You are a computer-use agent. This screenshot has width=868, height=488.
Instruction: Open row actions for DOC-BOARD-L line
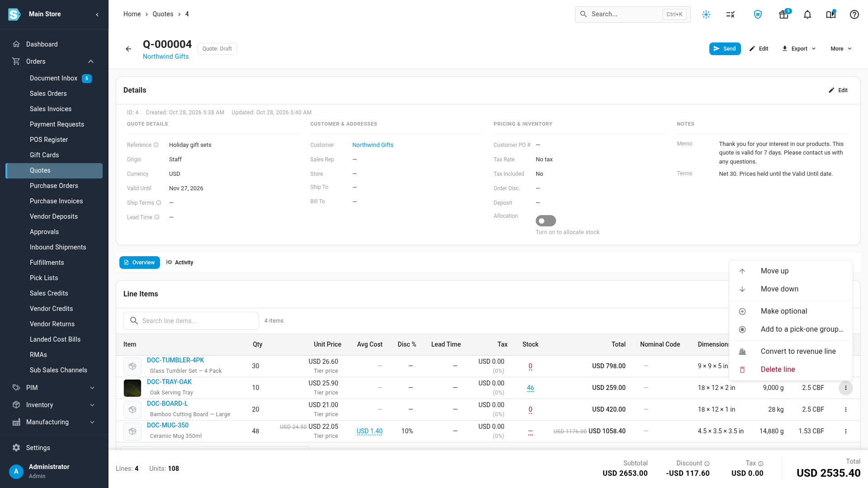(846, 409)
